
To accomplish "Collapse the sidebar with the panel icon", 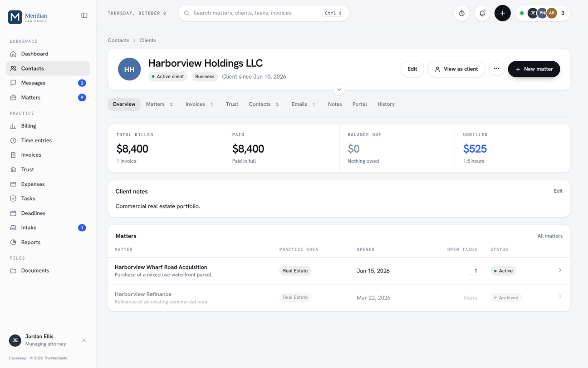I will [84, 15].
